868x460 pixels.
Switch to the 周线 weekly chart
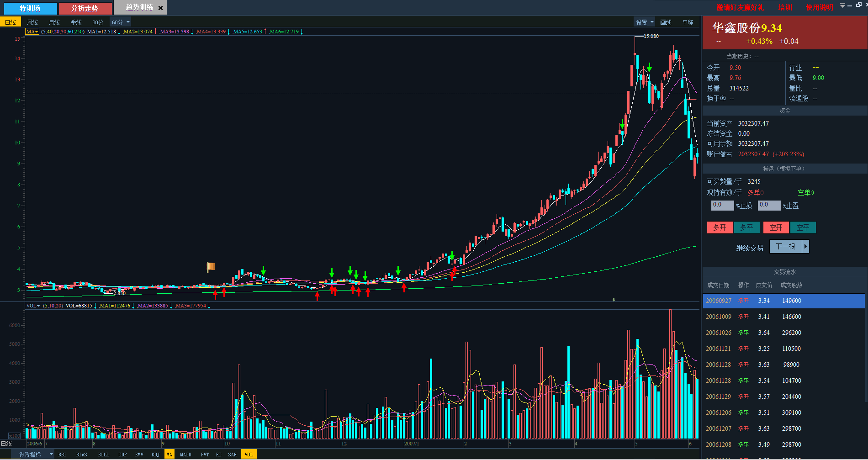[x=32, y=22]
